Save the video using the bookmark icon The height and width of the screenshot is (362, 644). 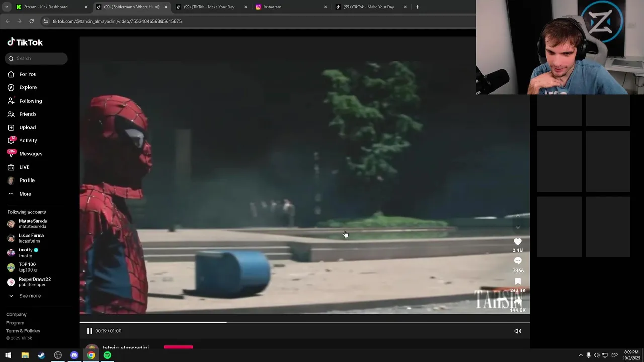coord(518,281)
